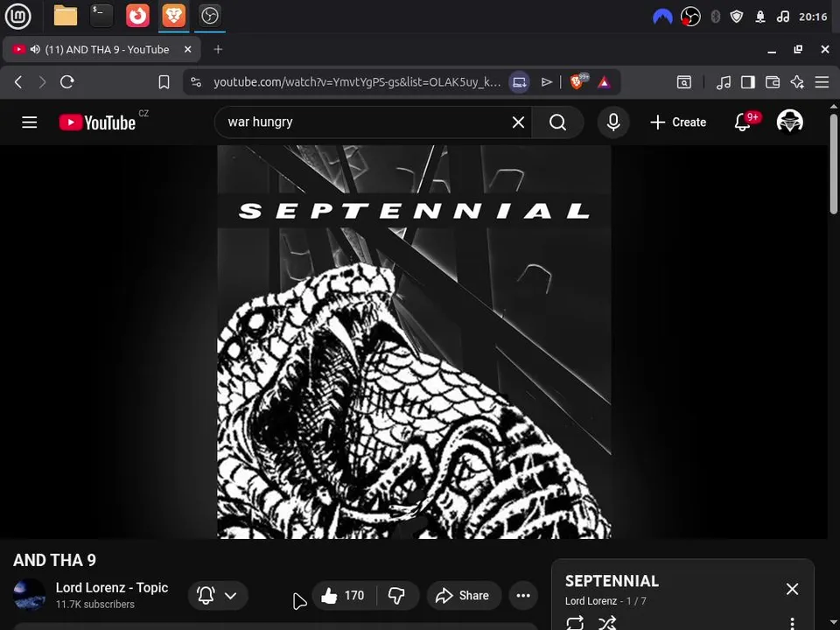Open the Brave media playlist music icon

pyautogui.click(x=724, y=82)
